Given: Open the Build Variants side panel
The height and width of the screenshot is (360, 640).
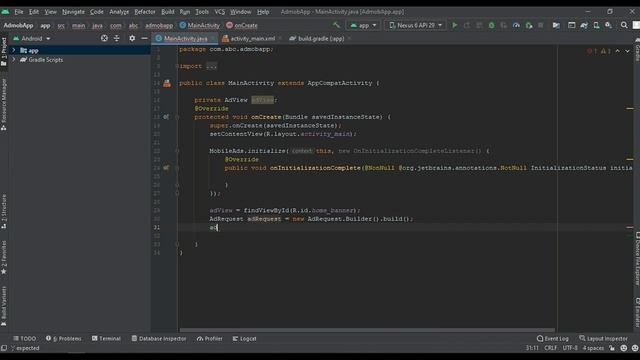Looking at the screenshot, I should coord(4,306).
